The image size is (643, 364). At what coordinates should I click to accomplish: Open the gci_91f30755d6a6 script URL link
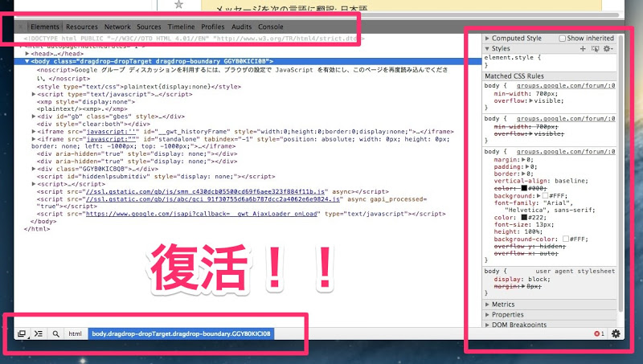coord(213,198)
